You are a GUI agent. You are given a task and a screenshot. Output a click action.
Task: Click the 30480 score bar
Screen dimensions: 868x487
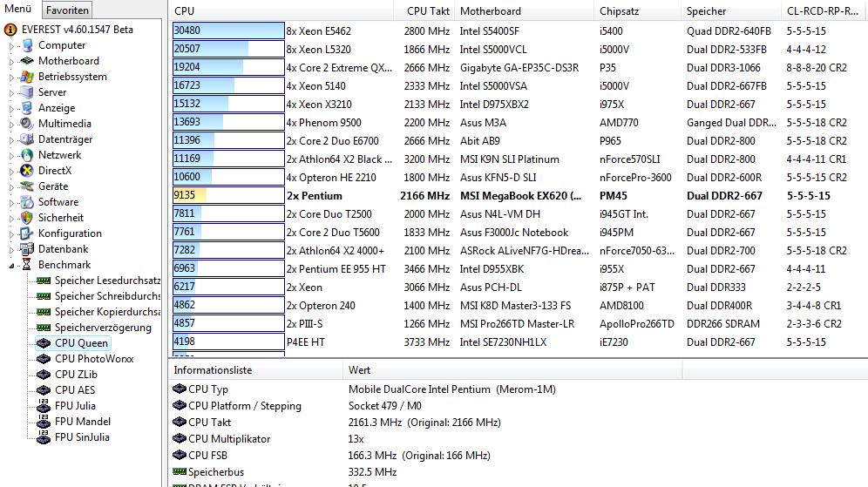point(228,30)
